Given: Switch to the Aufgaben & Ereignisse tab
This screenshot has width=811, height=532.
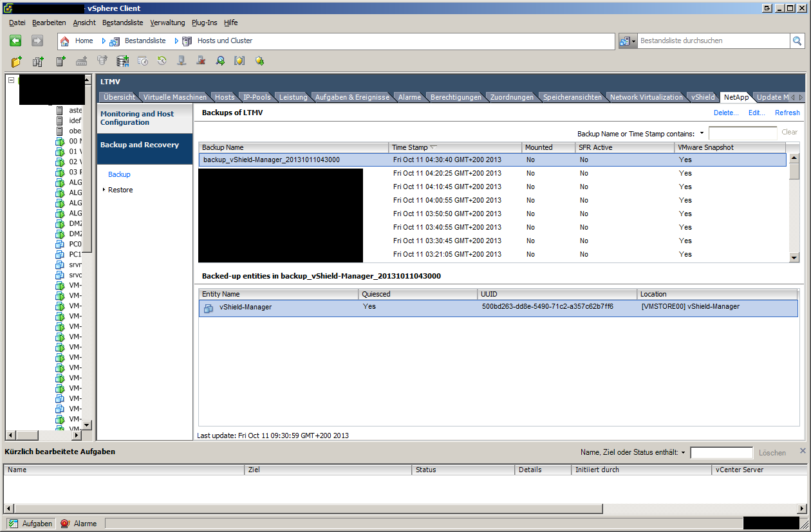Looking at the screenshot, I should [x=352, y=97].
